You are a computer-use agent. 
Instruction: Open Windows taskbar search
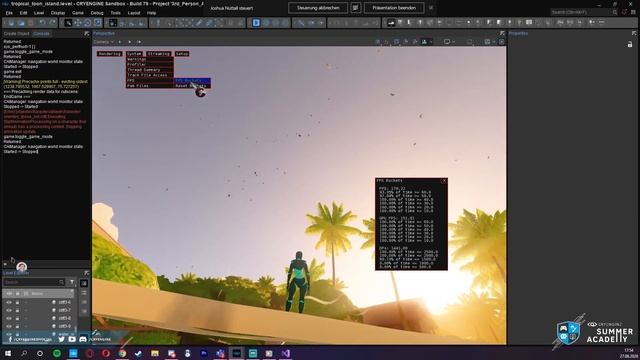click(x=24, y=353)
